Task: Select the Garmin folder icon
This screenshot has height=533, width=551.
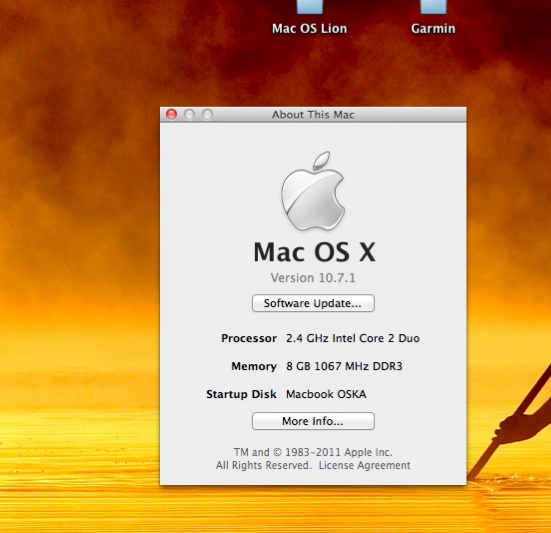Action: 433,6
